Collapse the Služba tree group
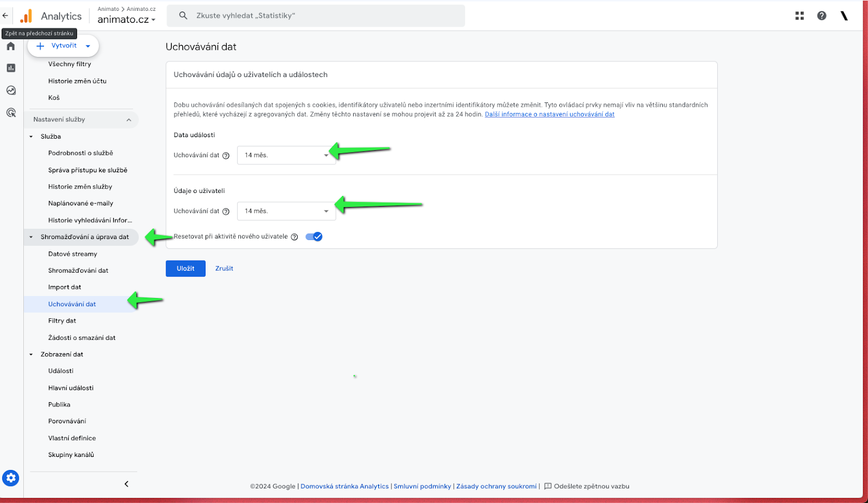This screenshot has height=503, width=868. point(31,137)
